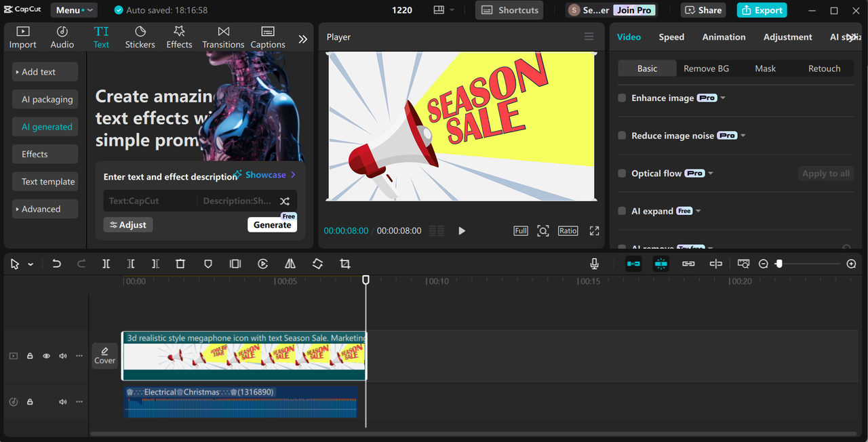Screen dimensions: 868x442
Task: Enable the Reduce image noise checkbox
Action: point(622,136)
